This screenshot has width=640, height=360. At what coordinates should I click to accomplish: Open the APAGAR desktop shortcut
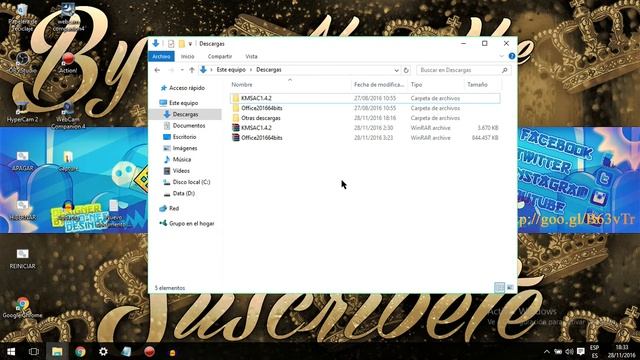point(22,161)
